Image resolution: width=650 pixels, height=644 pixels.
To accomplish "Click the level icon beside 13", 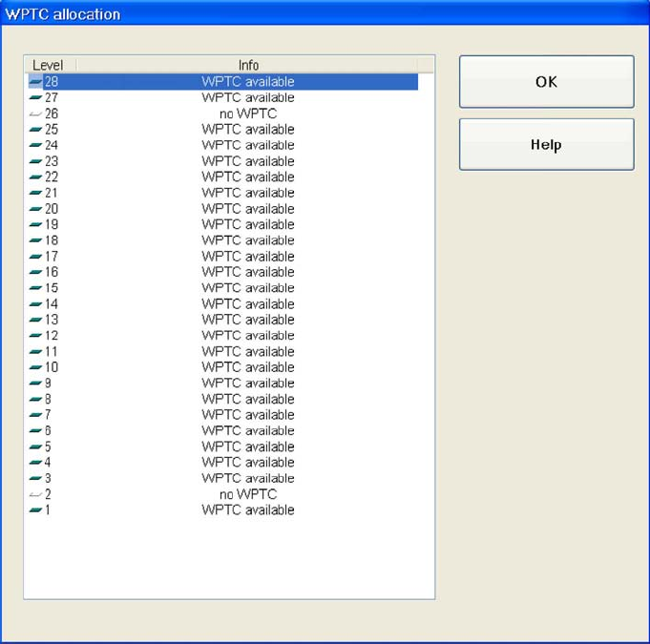I will pyautogui.click(x=35, y=320).
